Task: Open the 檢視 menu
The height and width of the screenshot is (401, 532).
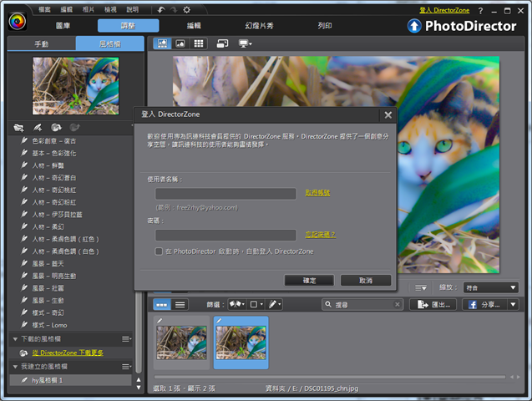Action: (x=110, y=9)
